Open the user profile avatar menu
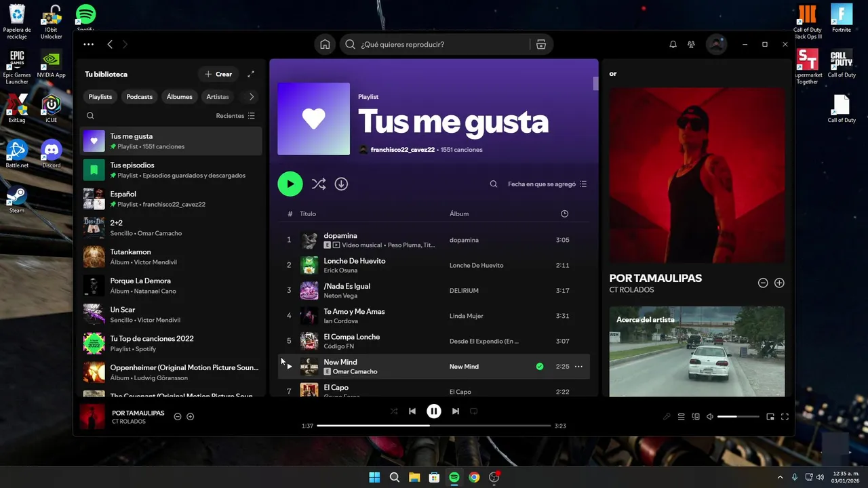The image size is (868, 488). [716, 44]
